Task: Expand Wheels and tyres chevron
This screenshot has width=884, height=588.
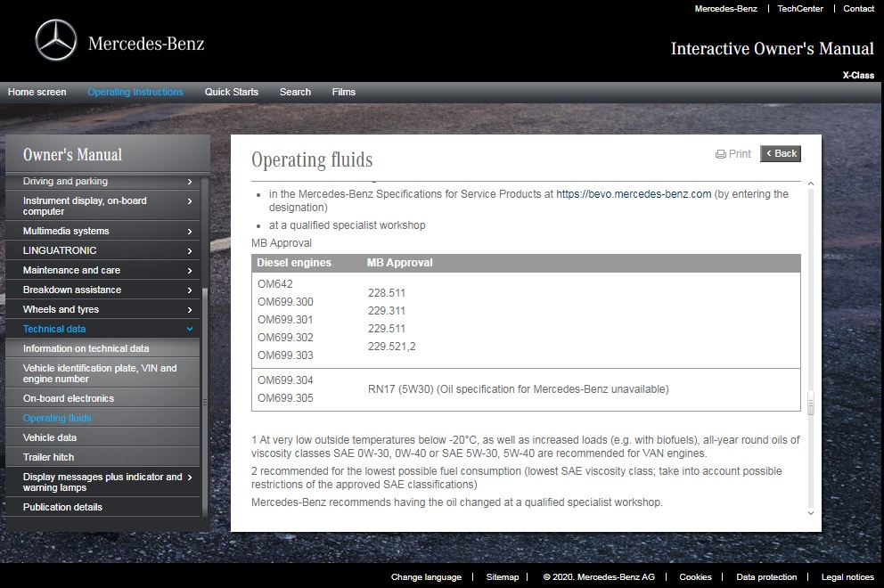Action: pos(190,309)
